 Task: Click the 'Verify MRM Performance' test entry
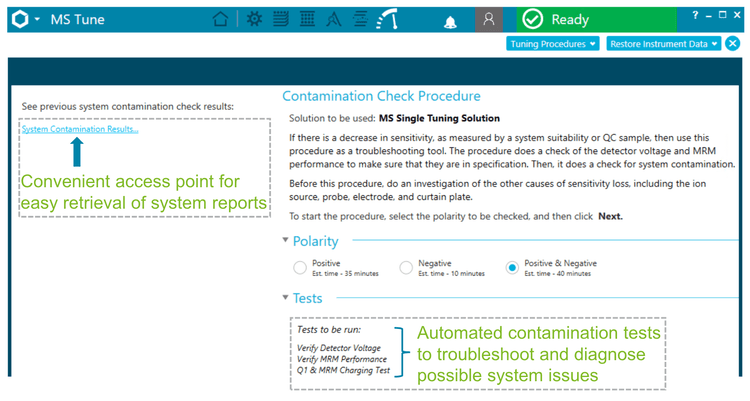(x=342, y=359)
